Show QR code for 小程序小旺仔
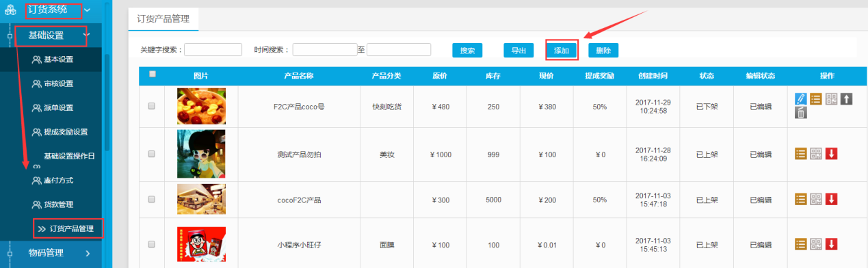868x268 pixels. click(x=816, y=244)
